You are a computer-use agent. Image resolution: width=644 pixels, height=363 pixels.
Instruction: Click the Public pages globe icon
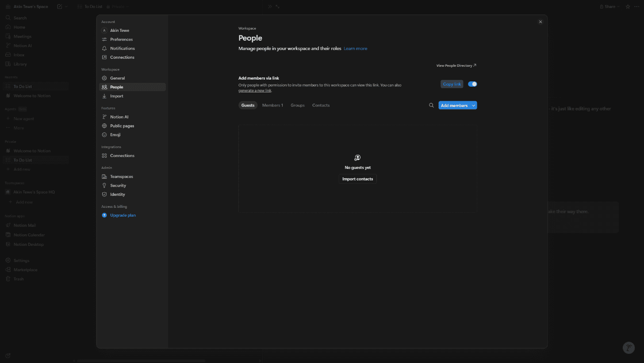pyautogui.click(x=104, y=126)
